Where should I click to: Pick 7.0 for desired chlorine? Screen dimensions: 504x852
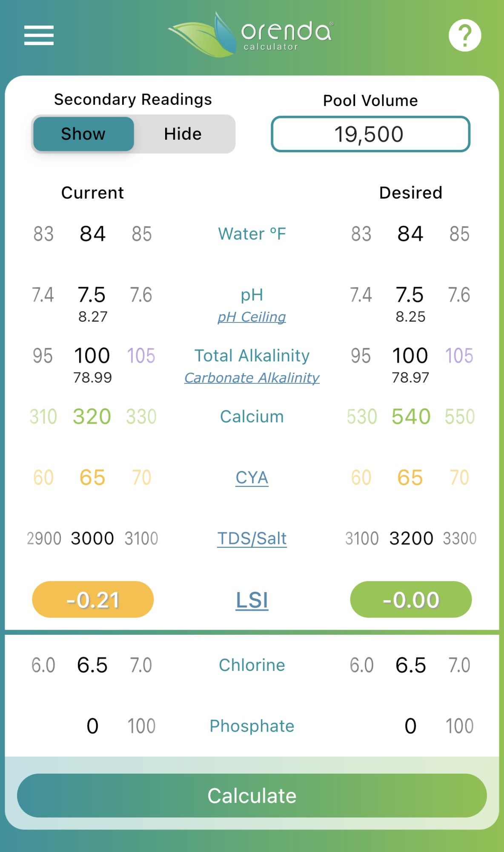click(460, 665)
